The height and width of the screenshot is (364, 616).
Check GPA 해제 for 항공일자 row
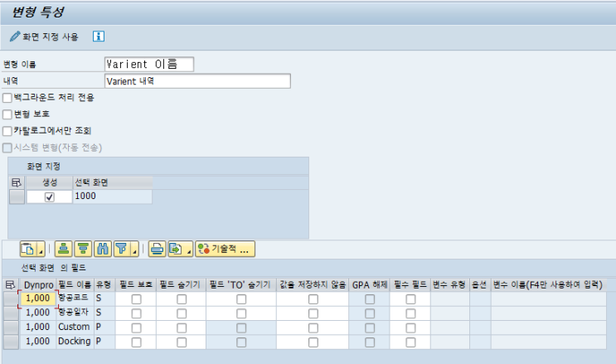(x=370, y=313)
